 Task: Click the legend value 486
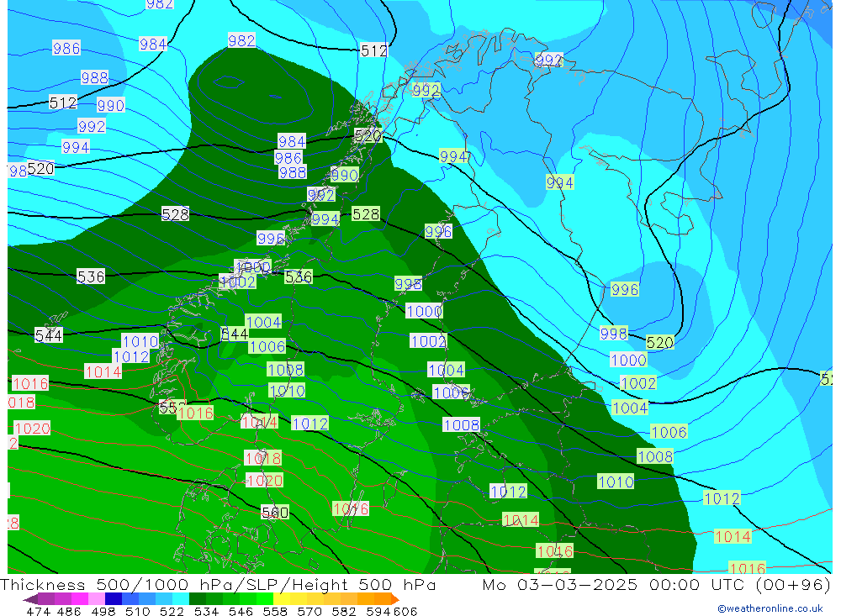(x=69, y=611)
